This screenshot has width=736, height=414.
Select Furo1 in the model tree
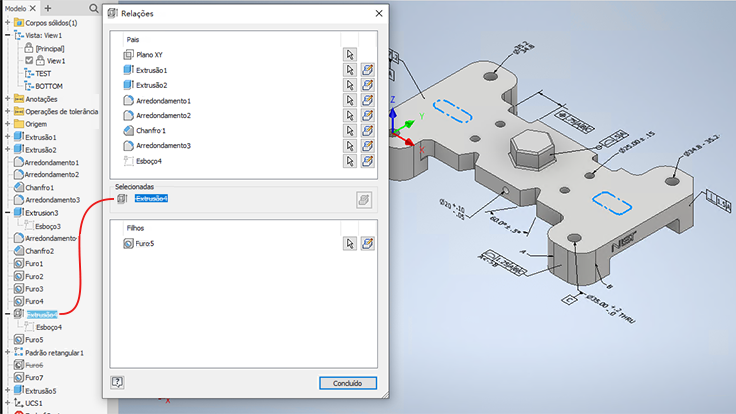click(34, 264)
